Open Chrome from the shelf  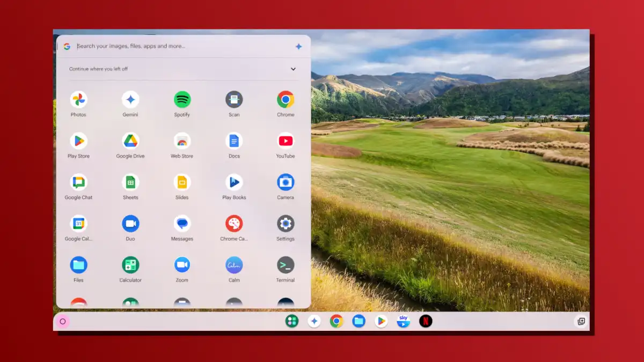point(336,321)
